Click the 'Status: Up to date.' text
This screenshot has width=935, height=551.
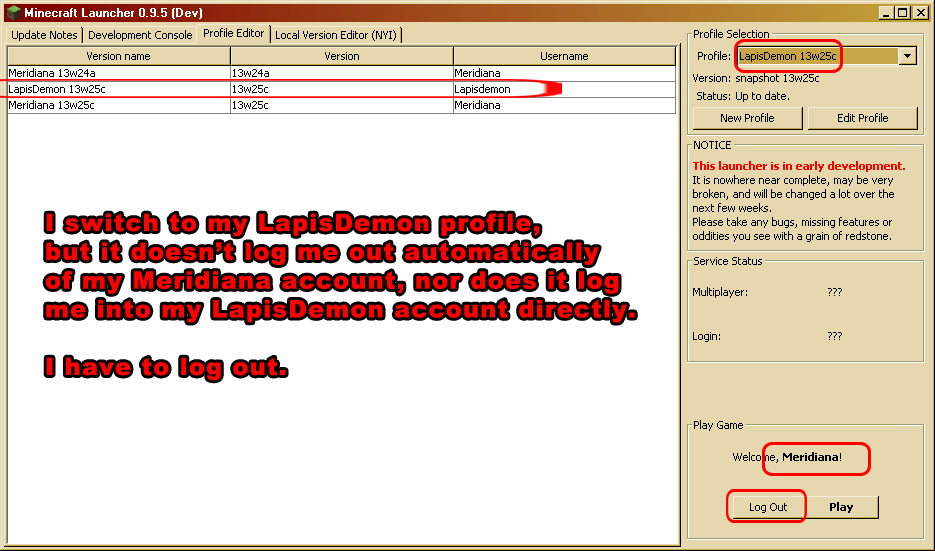pos(742,96)
